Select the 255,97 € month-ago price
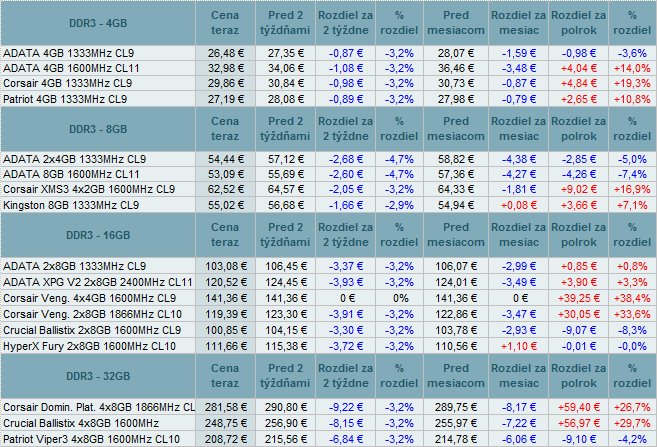Screen dimensions: 657x447 (456, 423)
